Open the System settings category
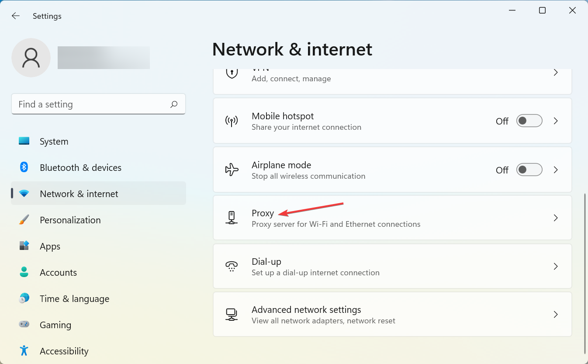Image resolution: width=588 pixels, height=364 pixels. click(54, 142)
